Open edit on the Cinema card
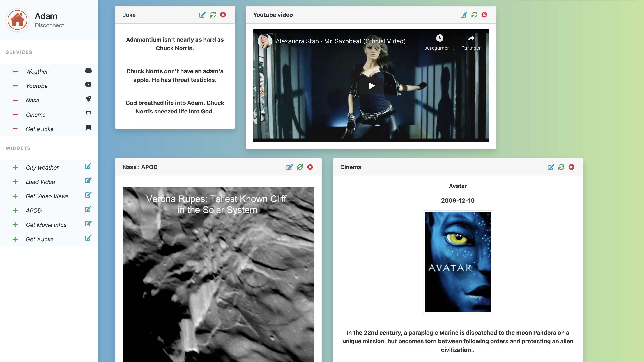644x362 pixels. coord(551,167)
